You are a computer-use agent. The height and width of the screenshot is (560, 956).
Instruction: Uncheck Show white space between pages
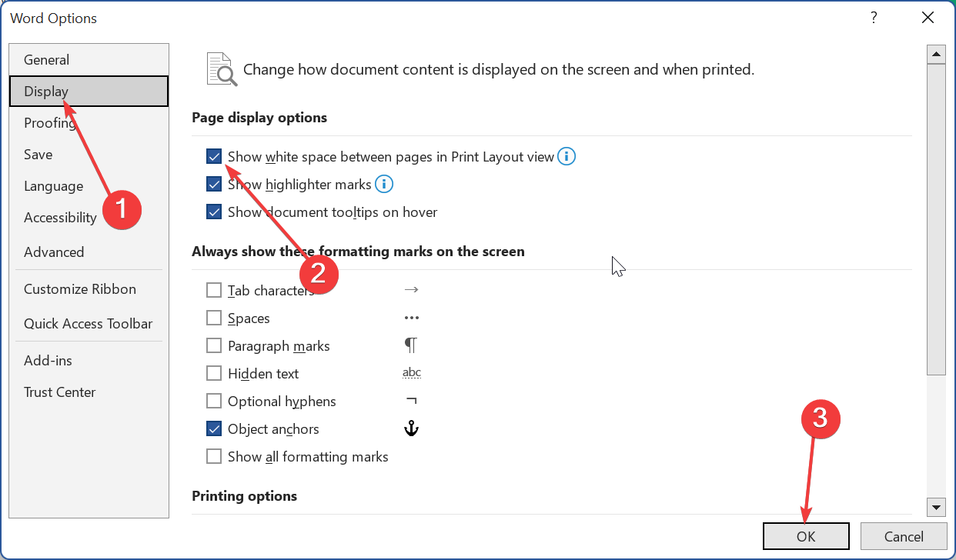click(x=214, y=157)
